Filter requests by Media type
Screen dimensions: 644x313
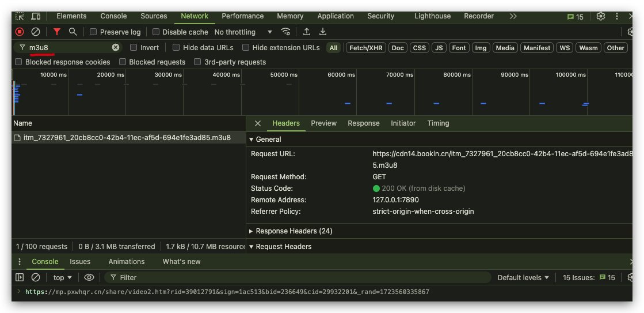505,48
